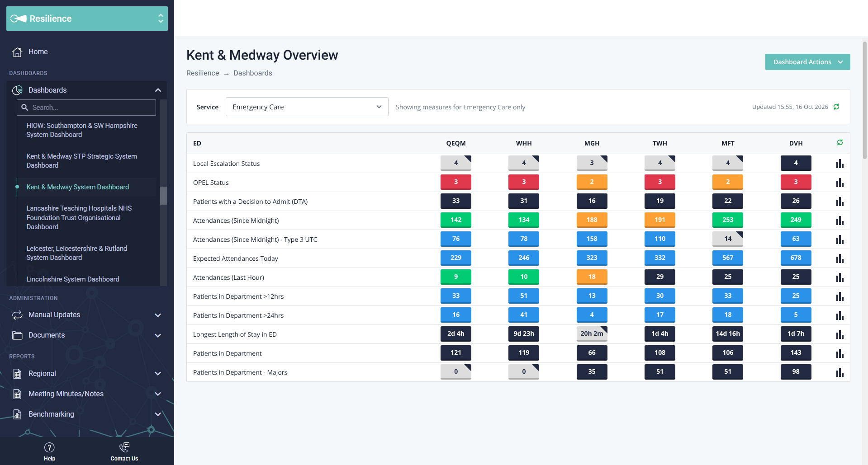Image resolution: width=868 pixels, height=465 pixels.
Task: Click the red QEQM OPEL Status value
Action: pos(456,182)
